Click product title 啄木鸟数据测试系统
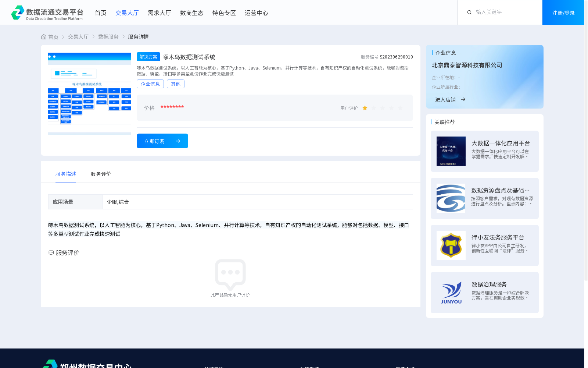This screenshot has height=368, width=588. tap(189, 57)
